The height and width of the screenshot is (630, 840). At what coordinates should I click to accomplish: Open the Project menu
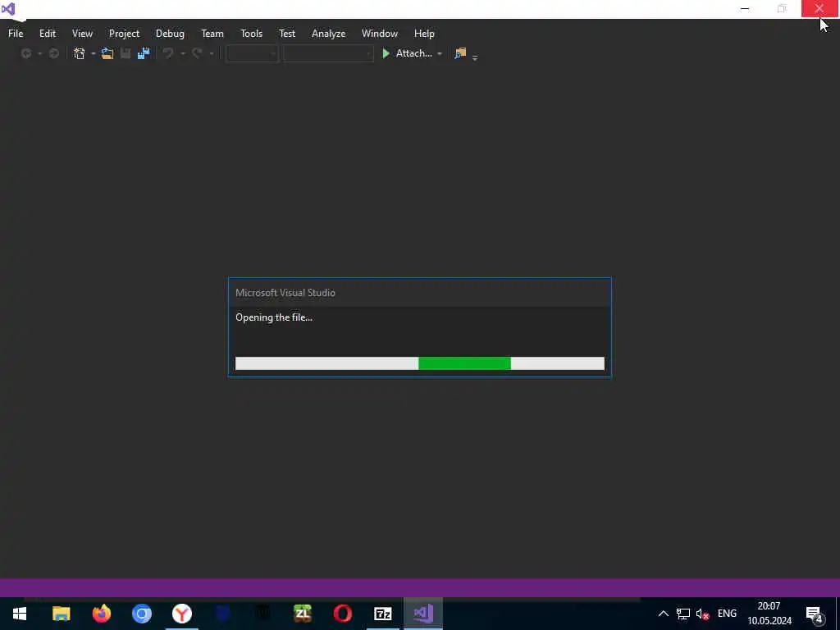pos(124,33)
